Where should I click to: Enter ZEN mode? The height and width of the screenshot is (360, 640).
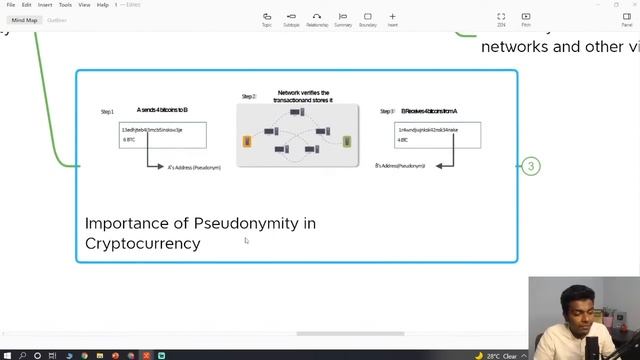[x=501, y=20]
